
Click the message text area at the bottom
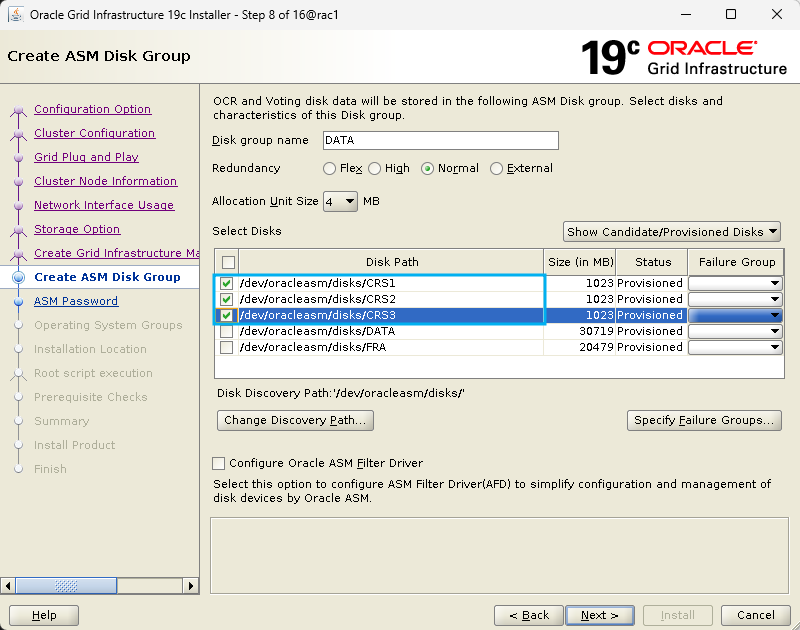[499, 556]
